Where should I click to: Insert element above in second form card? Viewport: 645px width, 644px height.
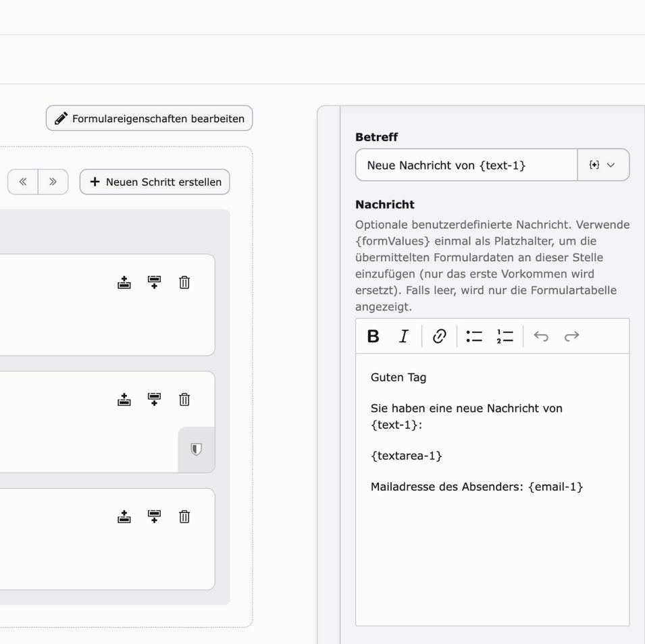coord(124,400)
